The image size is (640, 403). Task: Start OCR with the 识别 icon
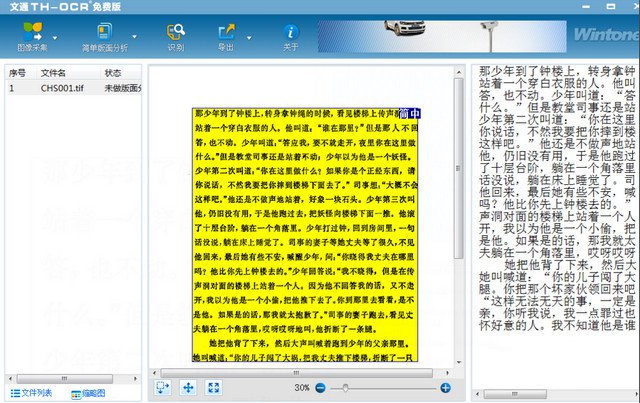[x=175, y=35]
